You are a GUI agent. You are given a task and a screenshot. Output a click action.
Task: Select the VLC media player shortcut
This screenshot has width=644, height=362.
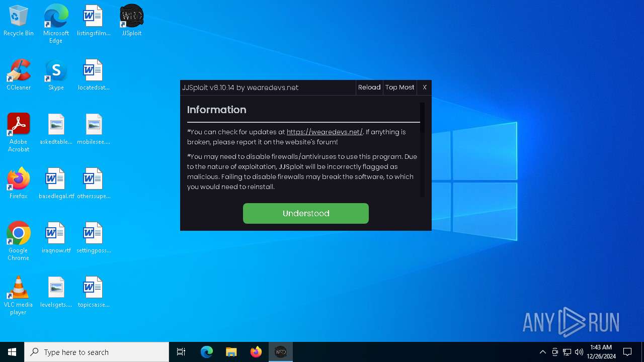[19, 296]
